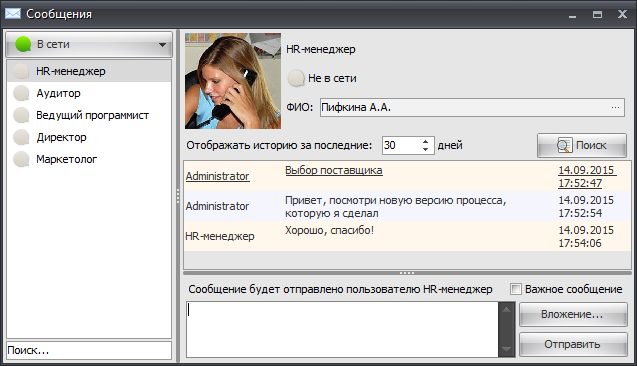
Task: Increase history days with up arrow
Action: pos(425,142)
